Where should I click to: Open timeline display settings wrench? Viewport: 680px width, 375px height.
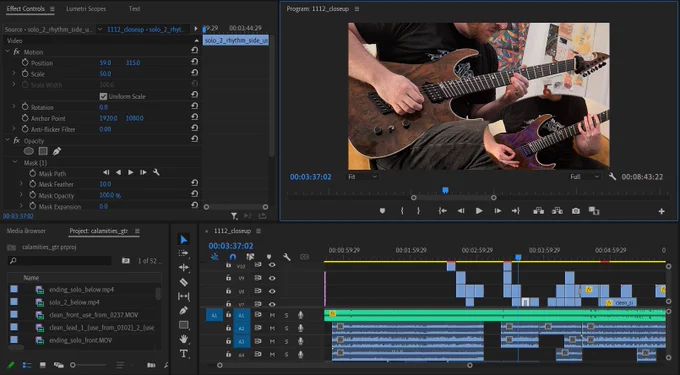(287, 257)
